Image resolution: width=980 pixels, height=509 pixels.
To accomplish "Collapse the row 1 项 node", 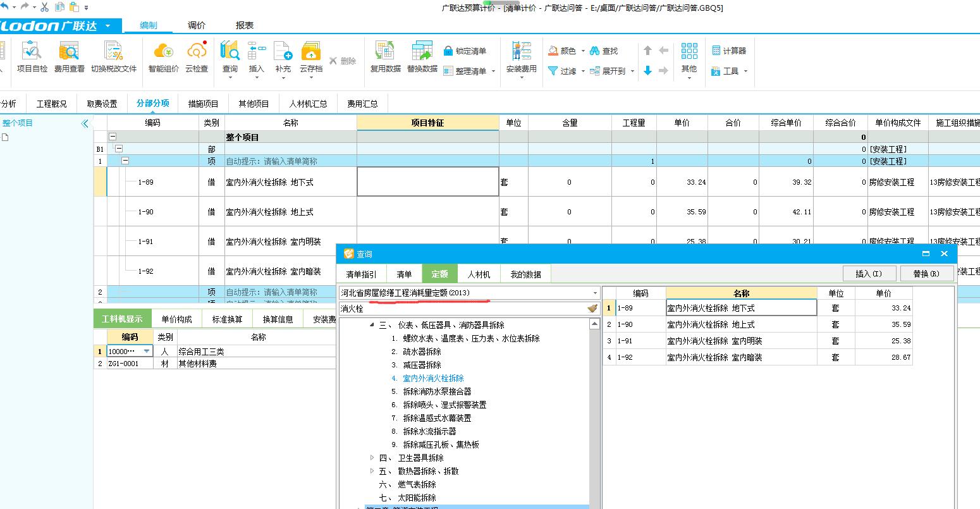I will (x=125, y=161).
